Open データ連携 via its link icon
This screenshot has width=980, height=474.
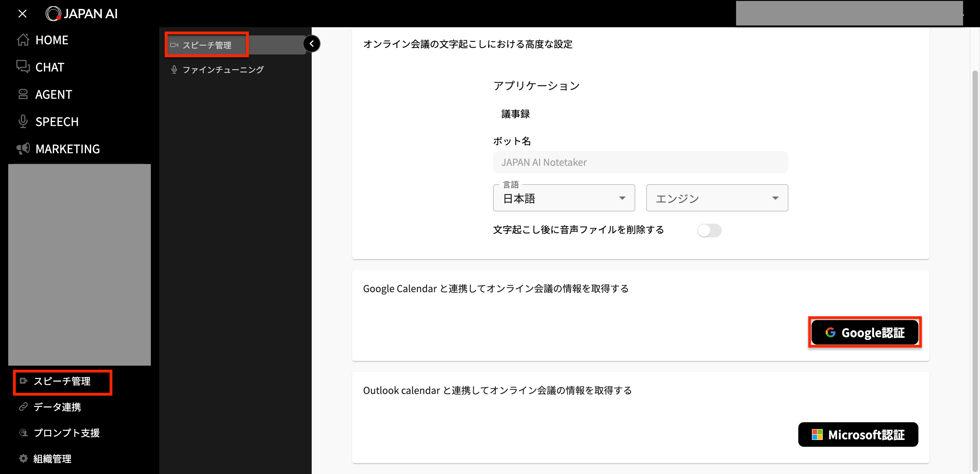(23, 407)
